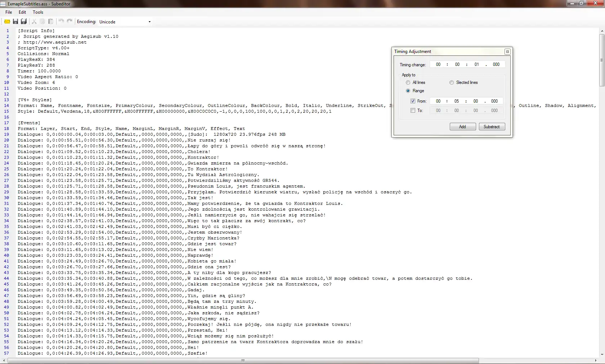Click the Save As double-floppy icon
Image resolution: width=605 pixels, height=364 pixels.
[x=24, y=22]
